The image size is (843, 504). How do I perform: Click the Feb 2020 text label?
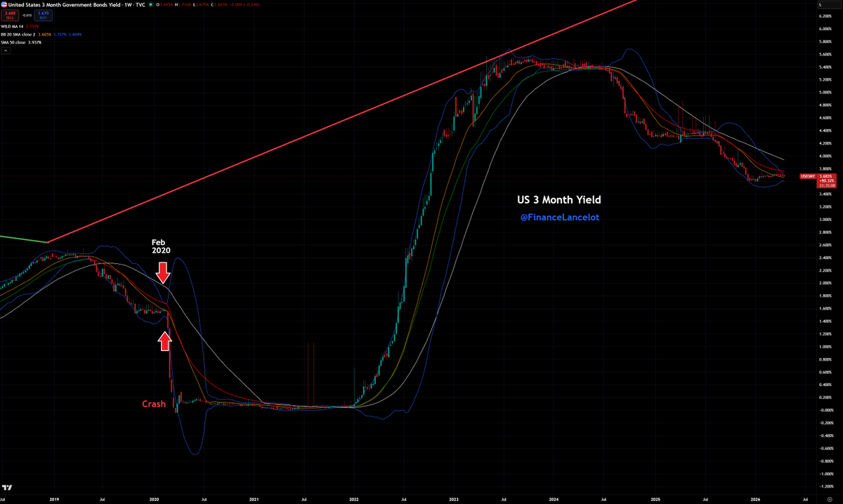[162, 246]
